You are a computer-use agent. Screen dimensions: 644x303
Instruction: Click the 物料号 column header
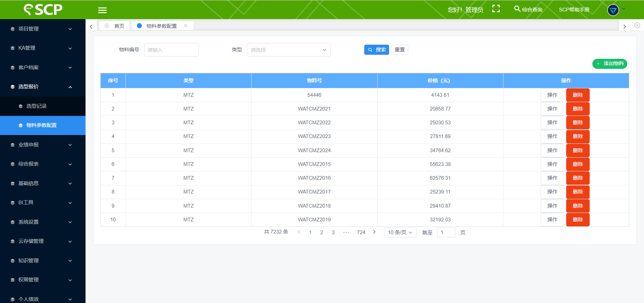(x=314, y=81)
